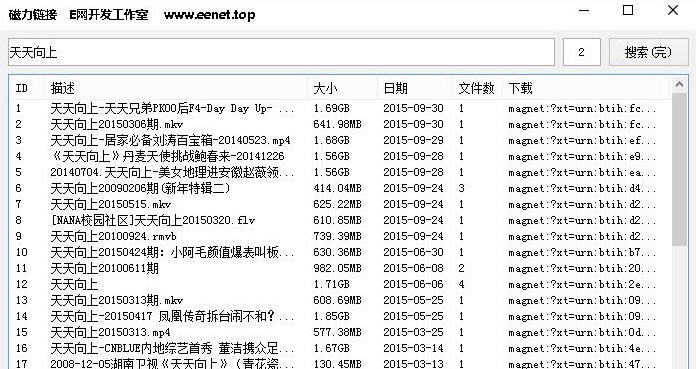Sort by the 日期 column header
Image resolution: width=696 pixels, height=369 pixels.
coord(415,88)
